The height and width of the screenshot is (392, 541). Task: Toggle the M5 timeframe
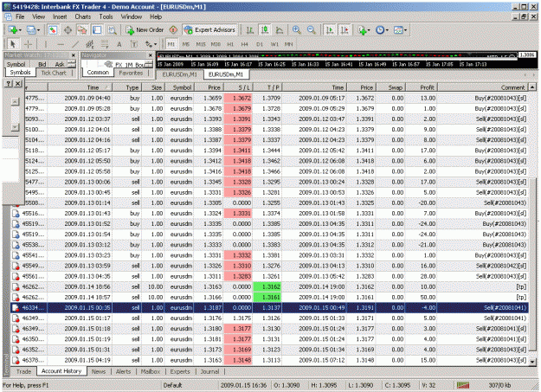[185, 44]
